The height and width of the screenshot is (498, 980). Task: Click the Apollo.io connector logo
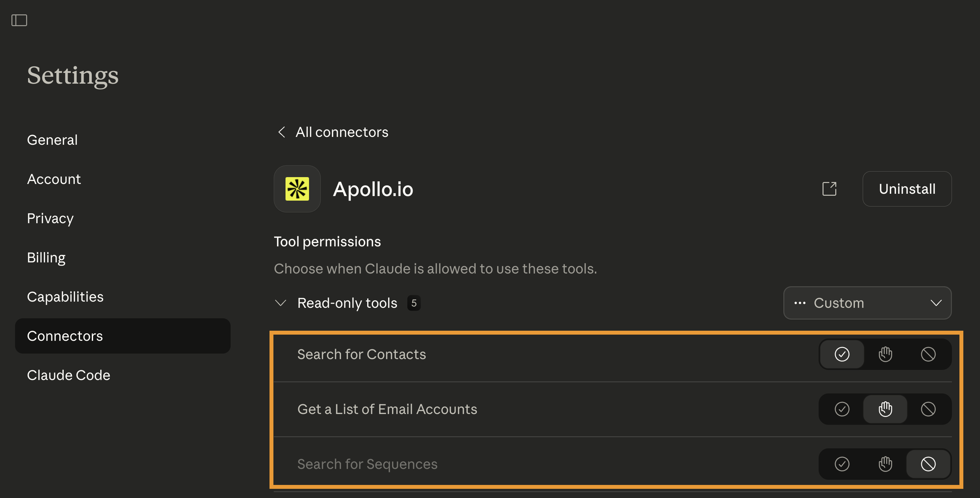point(297,189)
